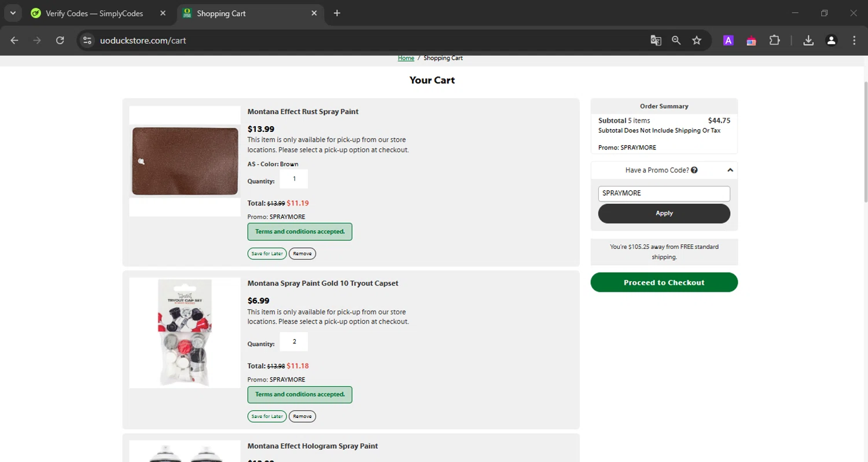Click the discounted $11.18 total
Screen dimensions: 868x462
pyautogui.click(x=297, y=366)
